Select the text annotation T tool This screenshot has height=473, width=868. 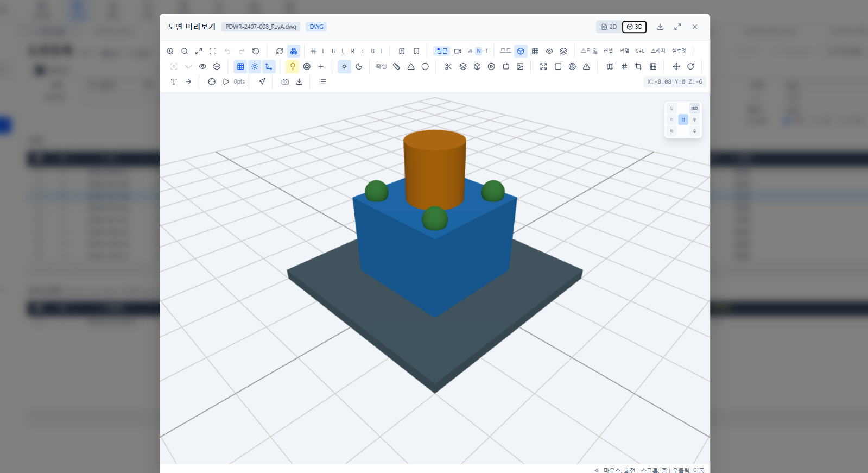174,81
